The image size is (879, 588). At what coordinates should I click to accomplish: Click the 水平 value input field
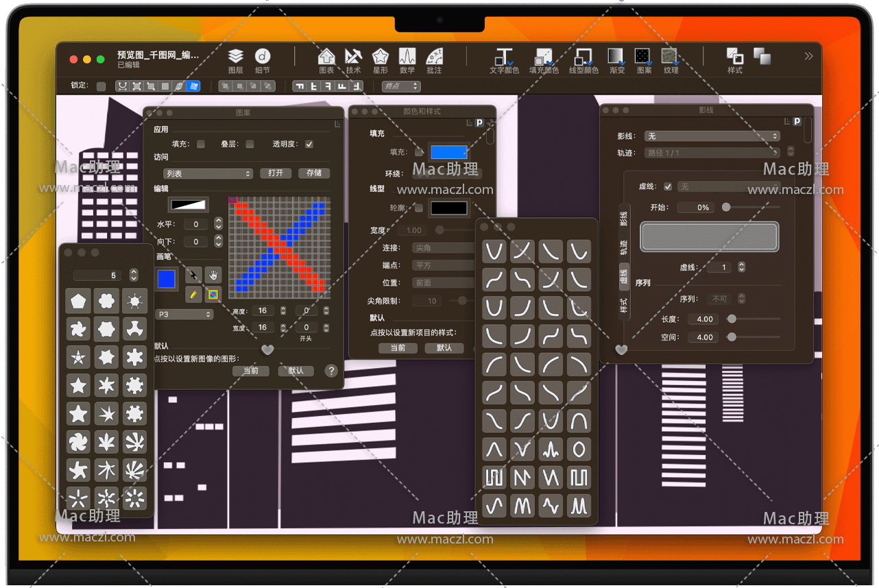point(196,224)
